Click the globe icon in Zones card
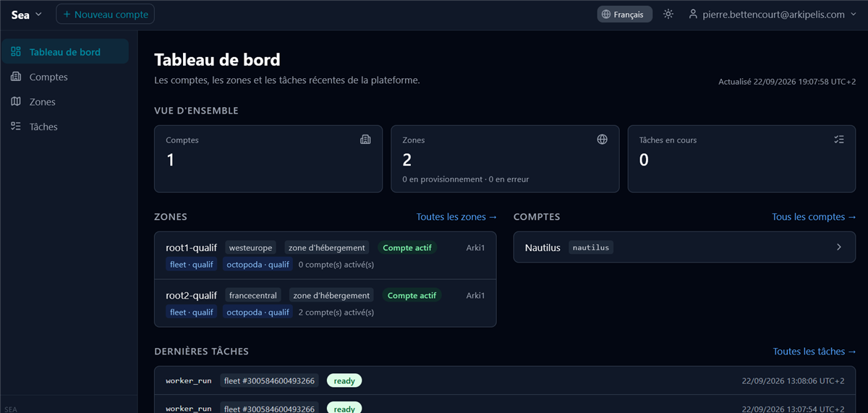The width and height of the screenshot is (868, 413). (602, 140)
